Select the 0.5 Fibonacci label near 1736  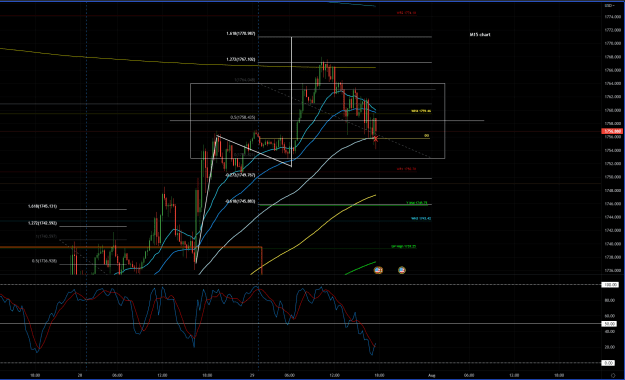tap(44, 261)
